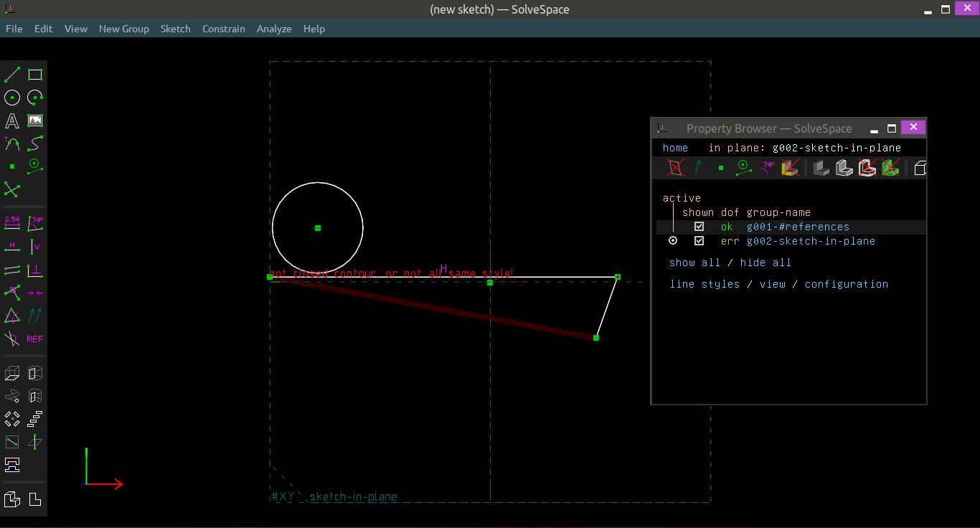Click the g001-#references group name
The width and height of the screenshot is (980, 528).
(x=797, y=227)
